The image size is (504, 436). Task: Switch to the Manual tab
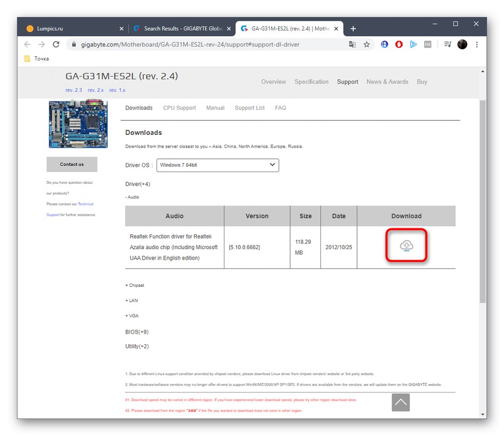[215, 108]
